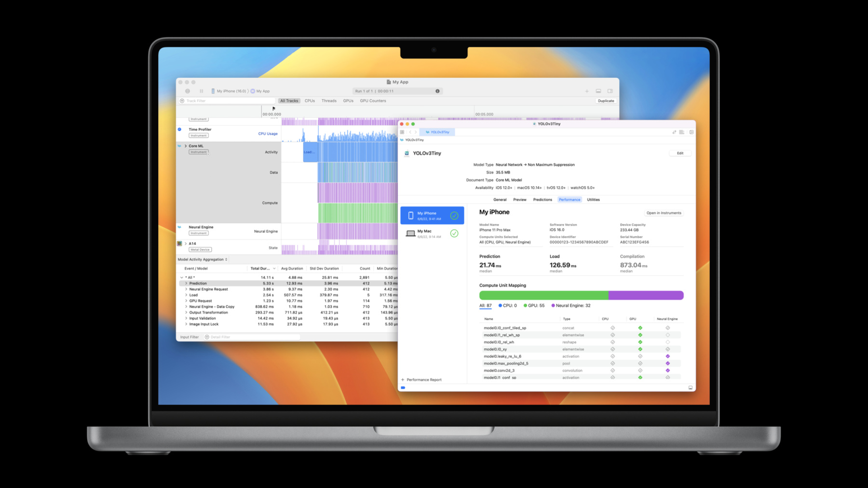Expand the Image Input Lock row
The width and height of the screenshot is (868, 488).
pyautogui.click(x=186, y=324)
